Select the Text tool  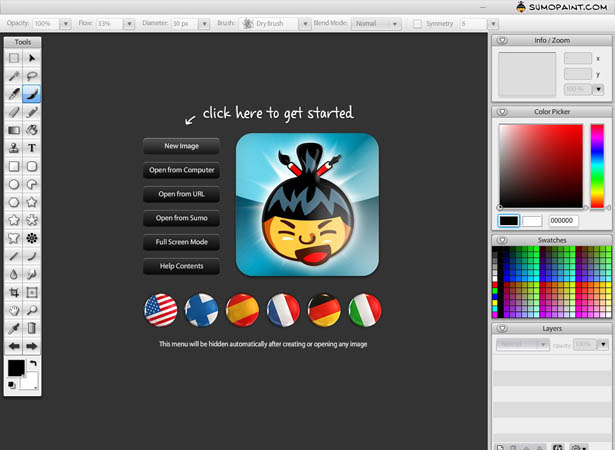32,148
